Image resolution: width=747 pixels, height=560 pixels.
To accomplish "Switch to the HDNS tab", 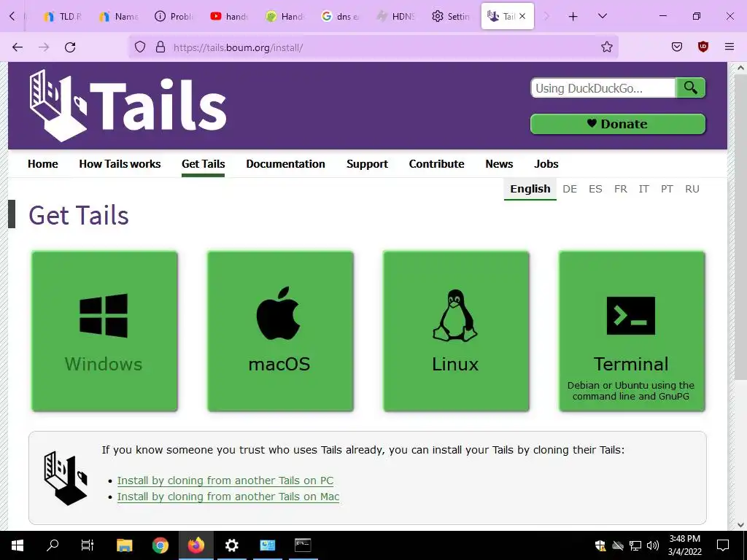I will pos(395,17).
